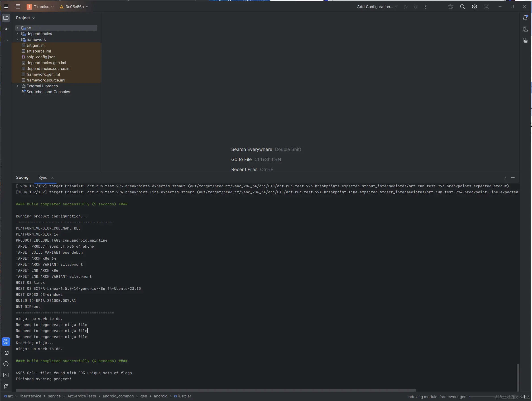Click the console vertical scrollbar
The width and height of the screenshot is (532, 401).
coord(518,377)
